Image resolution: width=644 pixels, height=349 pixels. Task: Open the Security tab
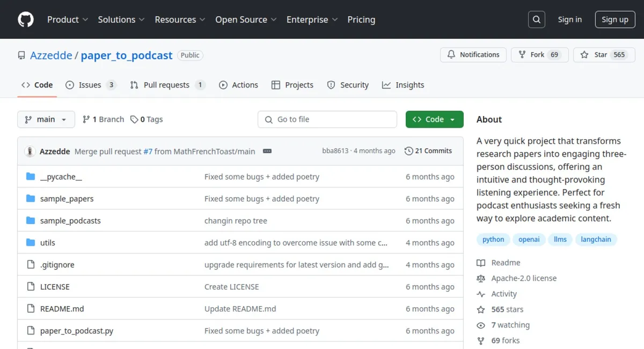point(348,85)
